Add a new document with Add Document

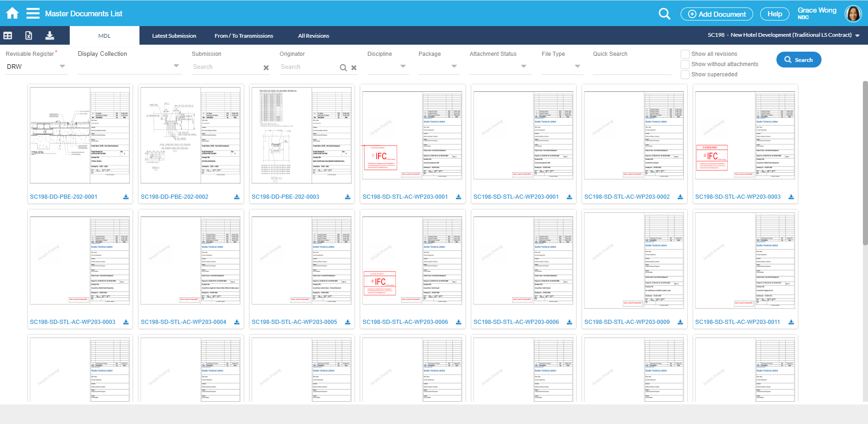point(716,13)
